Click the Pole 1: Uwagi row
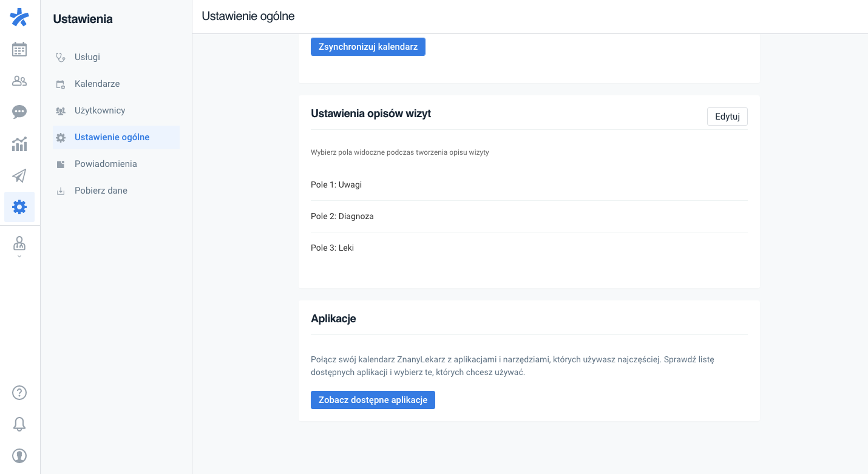The image size is (868, 474). tap(529, 185)
